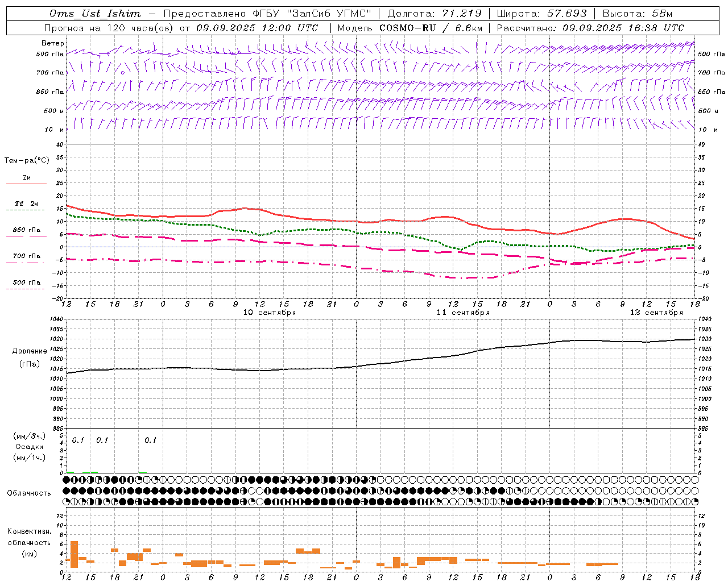Select the "700 гПа" entry in the temperature legend

[27, 256]
